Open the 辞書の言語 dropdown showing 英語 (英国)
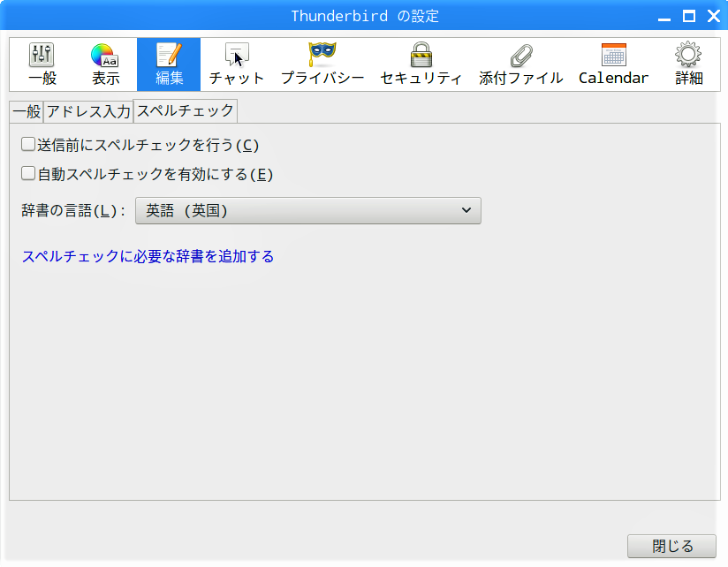The image size is (728, 567). [x=308, y=211]
